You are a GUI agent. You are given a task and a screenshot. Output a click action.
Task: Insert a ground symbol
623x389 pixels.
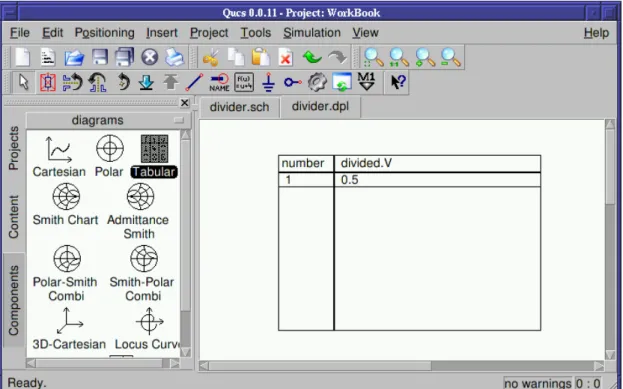tap(269, 83)
